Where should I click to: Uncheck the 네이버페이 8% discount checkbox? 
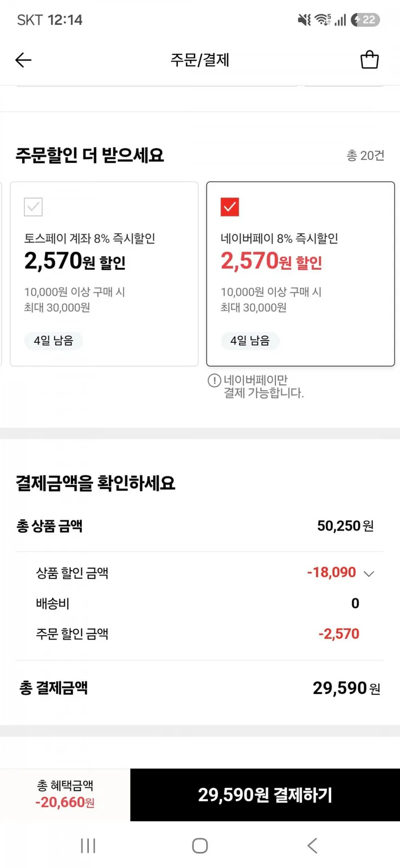click(230, 207)
